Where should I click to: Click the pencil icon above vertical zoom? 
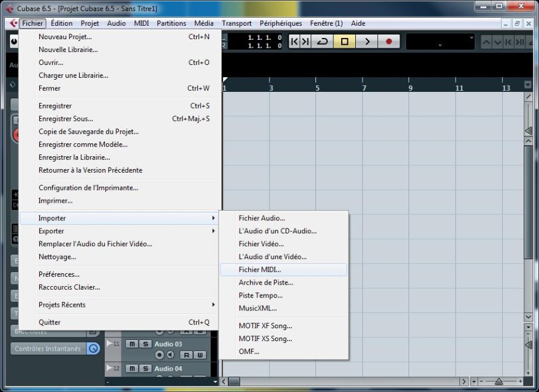(x=529, y=97)
